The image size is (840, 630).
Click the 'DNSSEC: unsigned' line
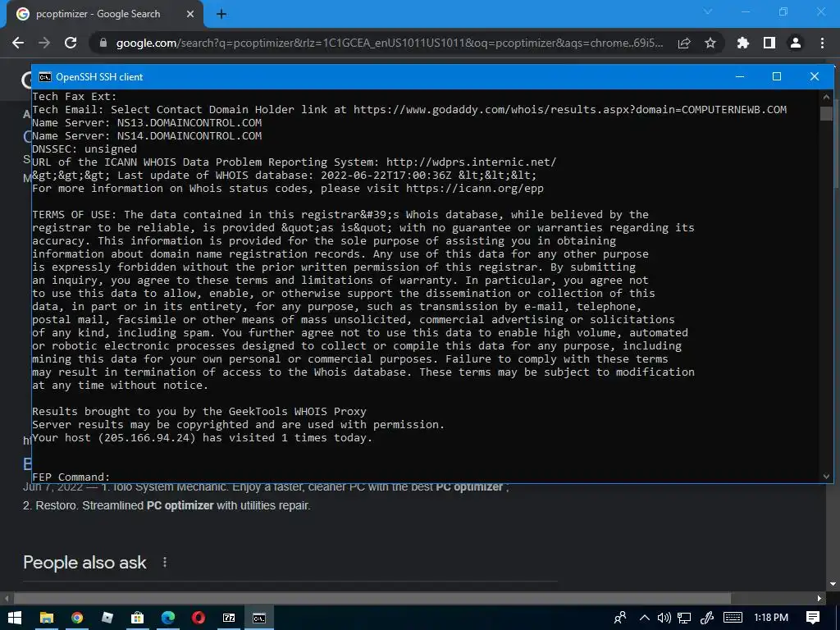[x=84, y=149]
